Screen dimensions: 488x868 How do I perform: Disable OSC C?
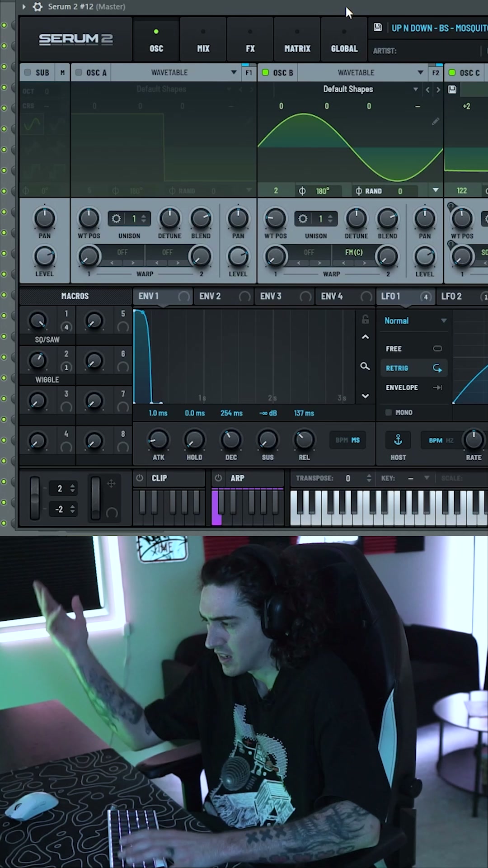[452, 72]
